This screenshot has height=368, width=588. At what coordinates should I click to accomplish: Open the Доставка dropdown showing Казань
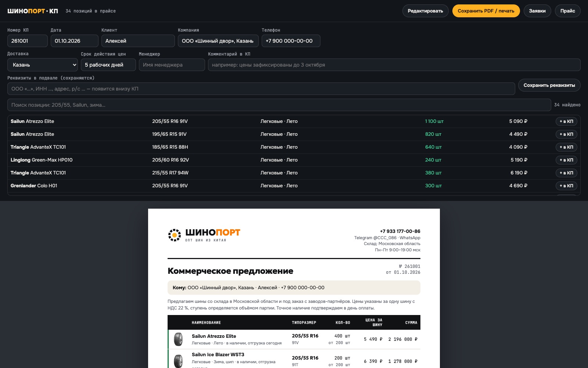coord(43,65)
